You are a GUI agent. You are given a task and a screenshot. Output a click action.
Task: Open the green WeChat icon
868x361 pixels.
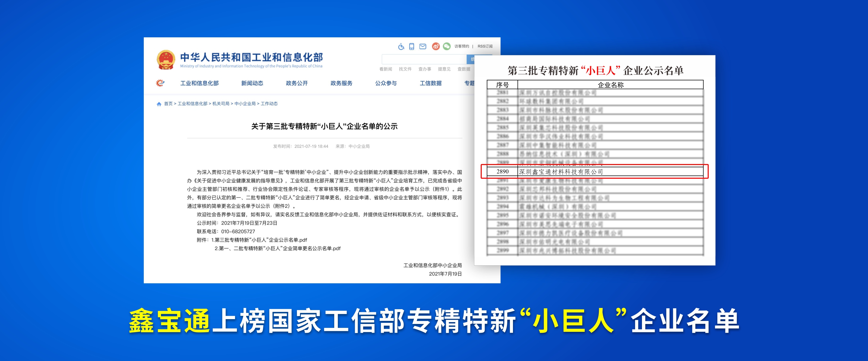[447, 46]
